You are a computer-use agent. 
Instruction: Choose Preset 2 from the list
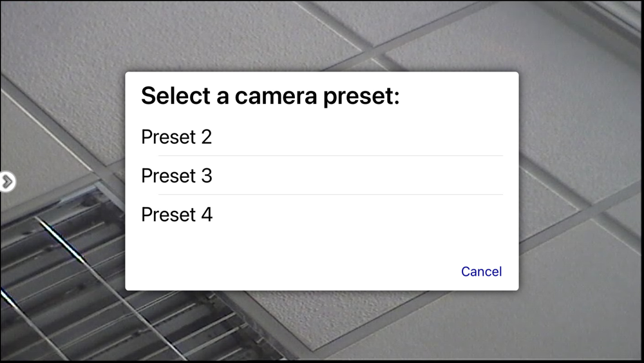(176, 137)
